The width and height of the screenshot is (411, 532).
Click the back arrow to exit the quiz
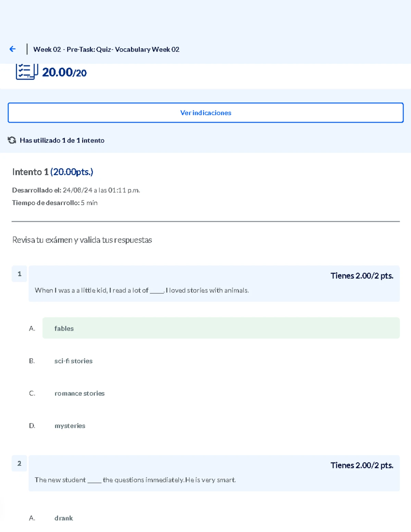coord(13,49)
